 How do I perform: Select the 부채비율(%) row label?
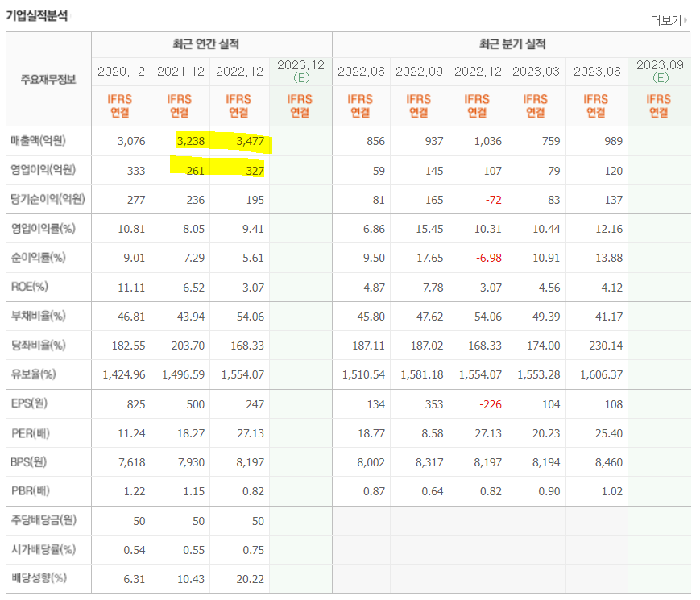click(x=39, y=316)
